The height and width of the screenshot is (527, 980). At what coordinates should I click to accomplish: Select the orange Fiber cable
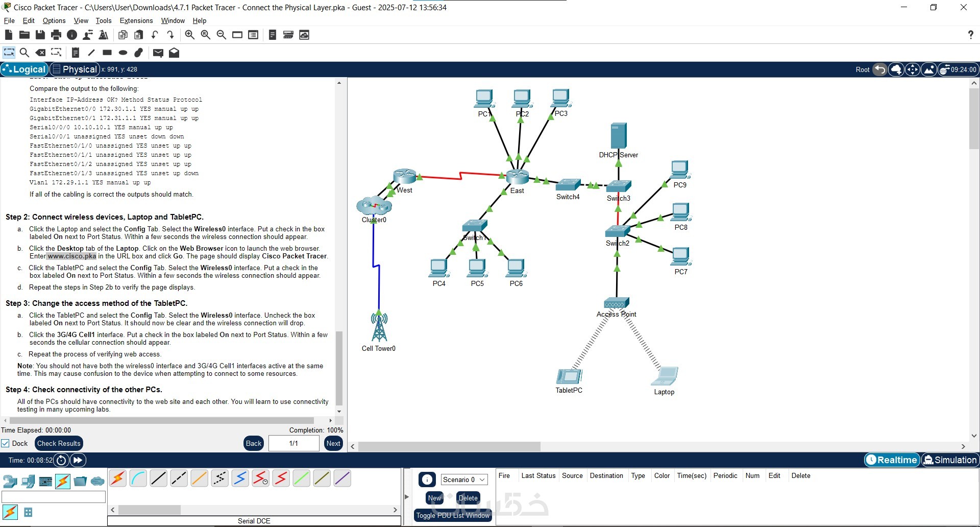click(200, 478)
